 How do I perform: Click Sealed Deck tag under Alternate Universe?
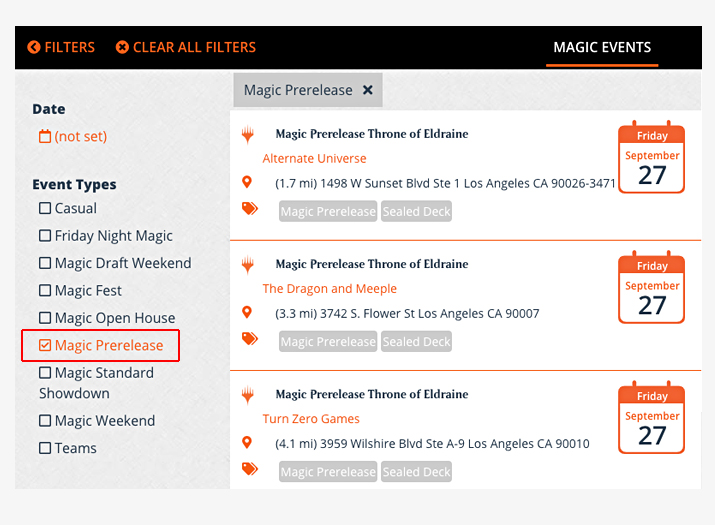pyautogui.click(x=416, y=211)
